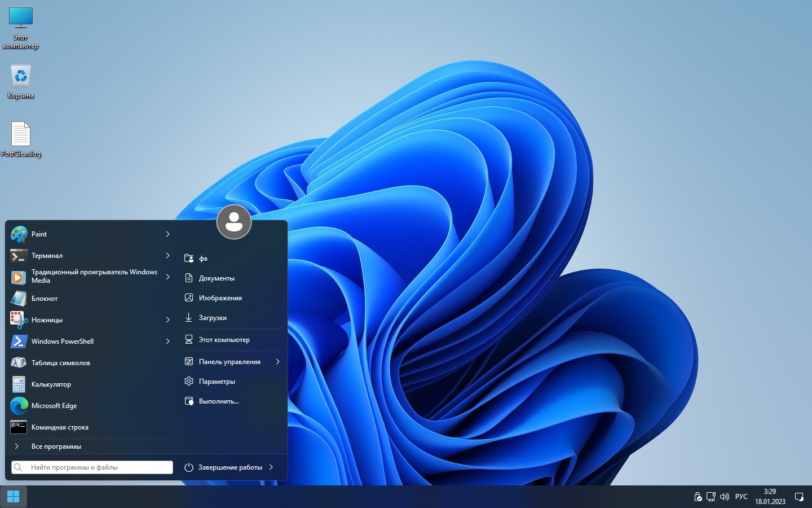This screenshot has height=508, width=812.
Task: Expand the Панель управления submenu arrow
Action: 277,362
